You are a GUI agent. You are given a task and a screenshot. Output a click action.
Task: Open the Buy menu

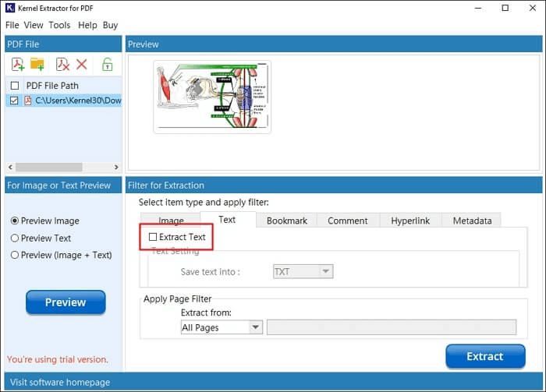click(111, 25)
